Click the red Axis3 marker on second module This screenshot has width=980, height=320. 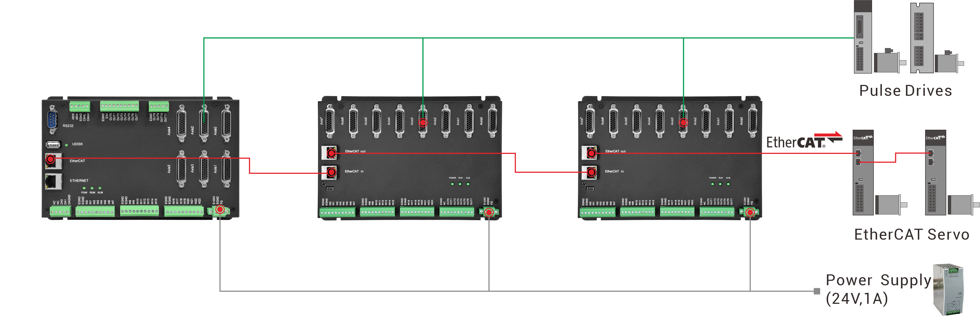pyautogui.click(x=683, y=123)
